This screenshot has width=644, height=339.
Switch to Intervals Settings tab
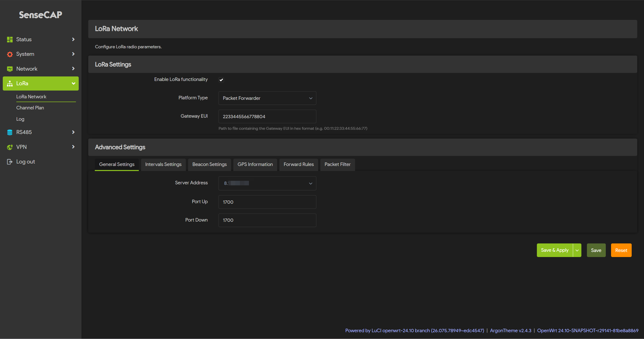coord(163,164)
